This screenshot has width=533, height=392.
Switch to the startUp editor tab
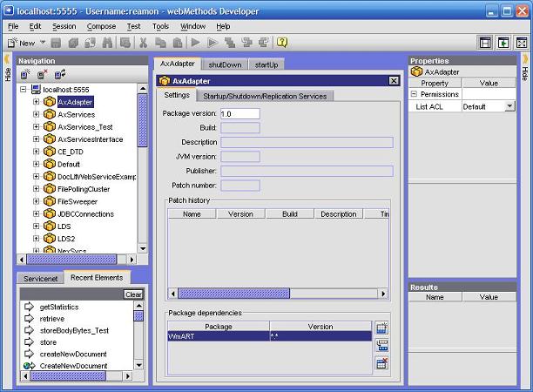266,64
